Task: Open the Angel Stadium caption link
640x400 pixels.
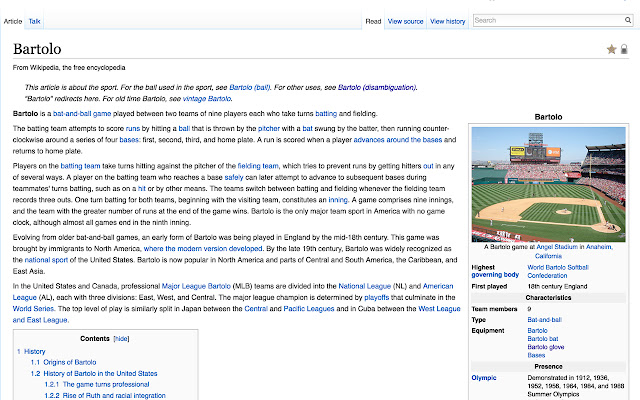Action: [557, 247]
